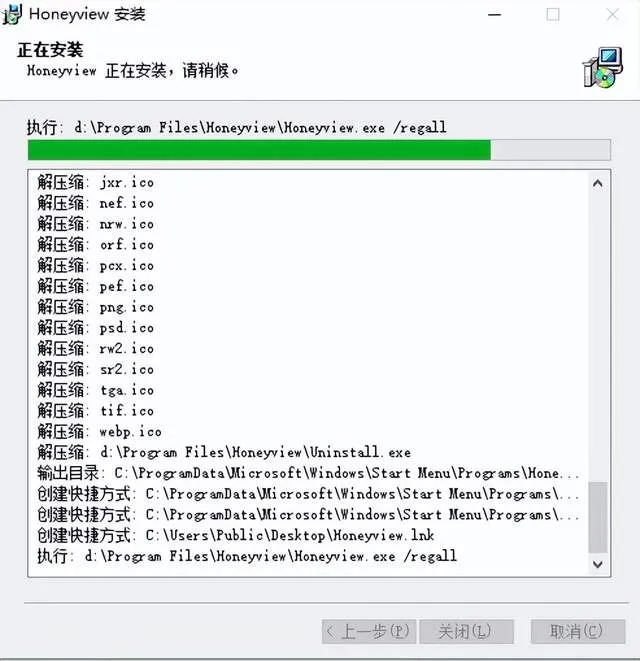Select the 输出目录 log line
This screenshot has width=640, height=661.
(x=308, y=473)
